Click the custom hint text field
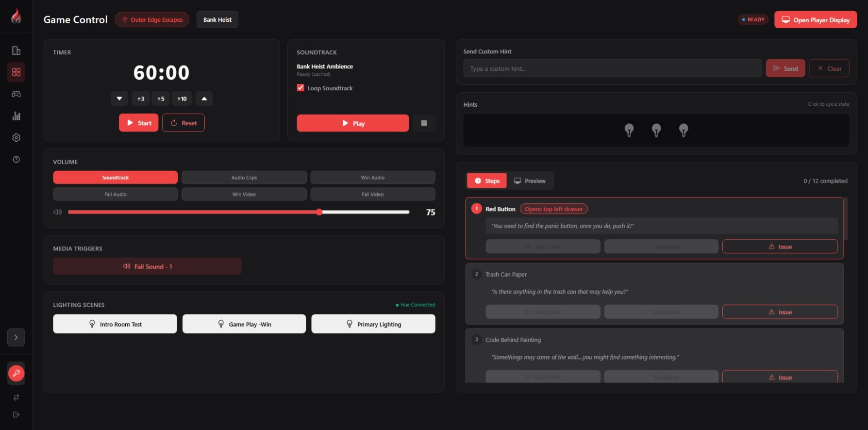Screen dimensions: 868x430 tap(613, 68)
